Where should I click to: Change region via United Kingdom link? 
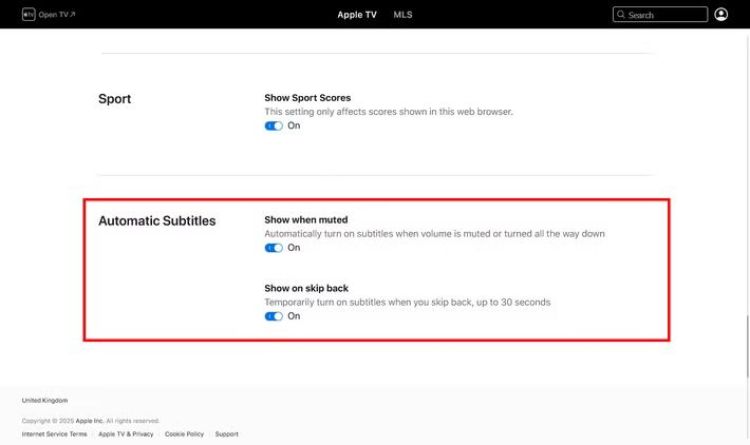[45, 400]
